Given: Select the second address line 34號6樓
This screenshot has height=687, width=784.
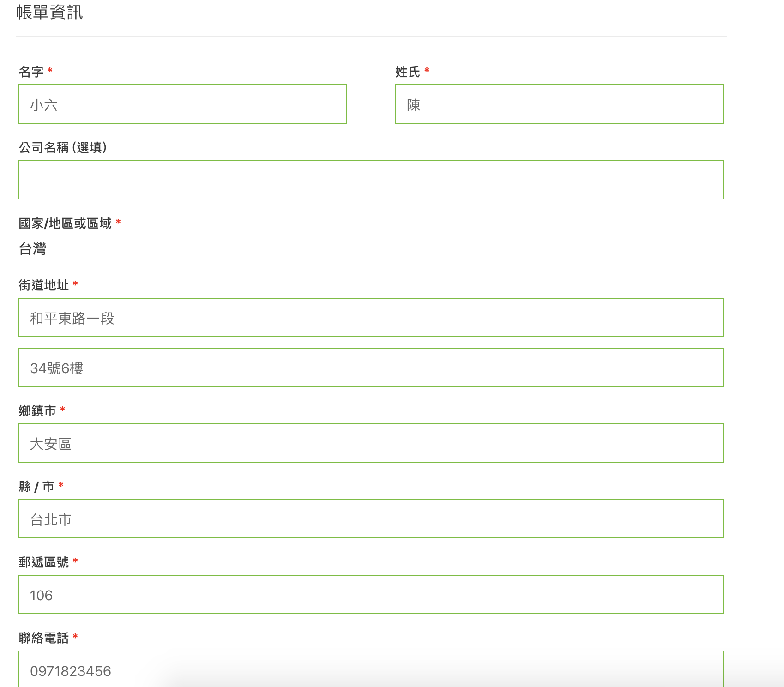Looking at the screenshot, I should (x=371, y=368).
